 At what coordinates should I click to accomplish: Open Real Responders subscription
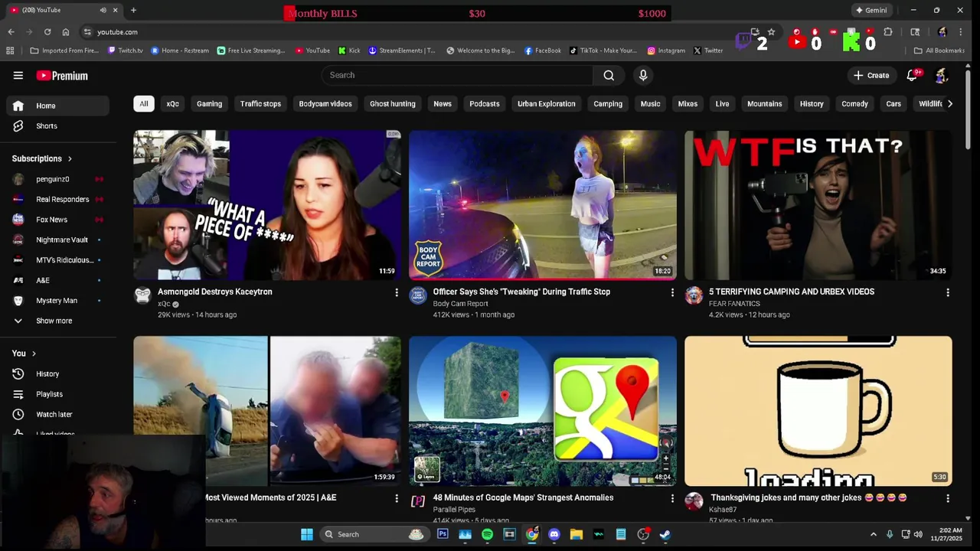[x=58, y=199]
